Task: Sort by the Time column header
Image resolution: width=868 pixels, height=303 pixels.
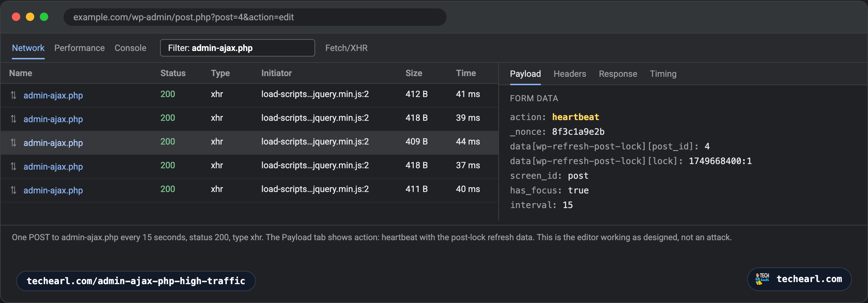Action: pyautogui.click(x=466, y=73)
